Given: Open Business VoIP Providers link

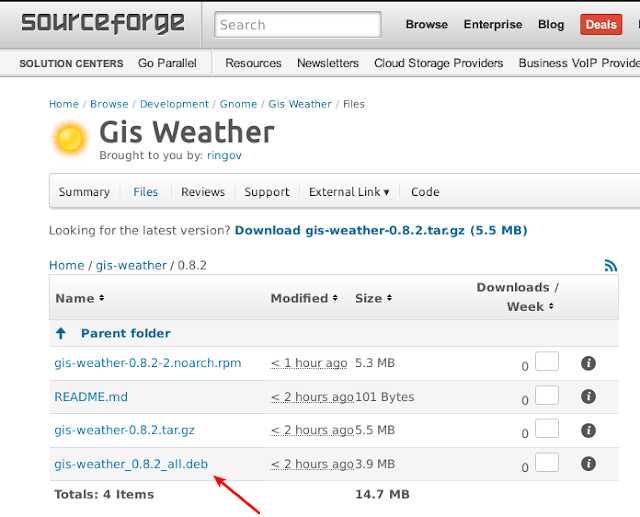Looking at the screenshot, I should coord(579,63).
